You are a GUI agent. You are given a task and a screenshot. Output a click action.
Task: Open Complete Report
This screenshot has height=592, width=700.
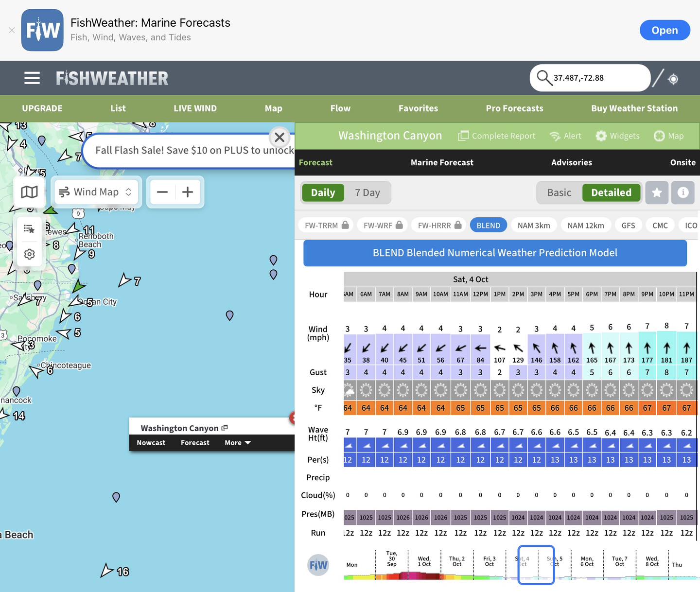point(496,136)
